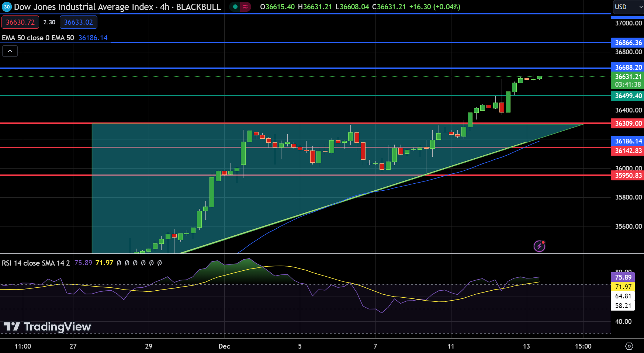Click the red 35950.83 price label
The height and width of the screenshot is (353, 644).
[628, 176]
